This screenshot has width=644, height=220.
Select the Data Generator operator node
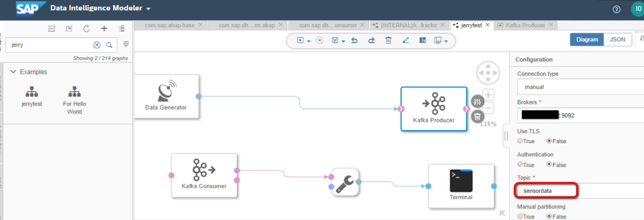166,96
